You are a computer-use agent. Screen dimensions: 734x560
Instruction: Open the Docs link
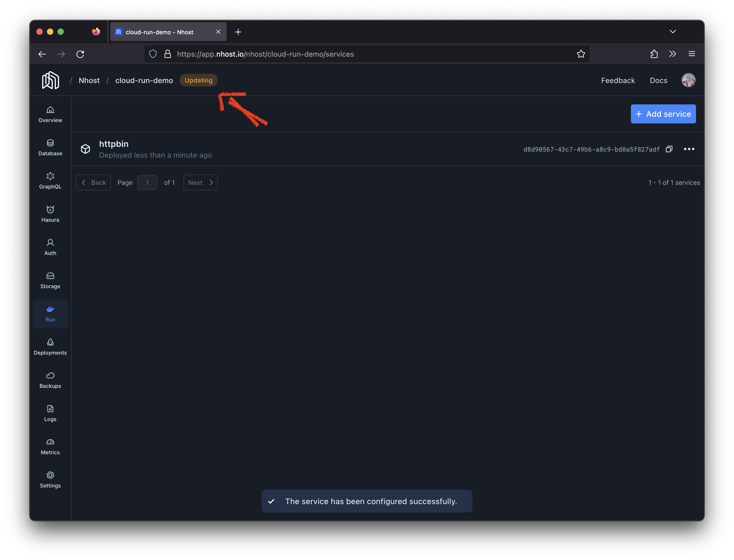pyautogui.click(x=658, y=80)
